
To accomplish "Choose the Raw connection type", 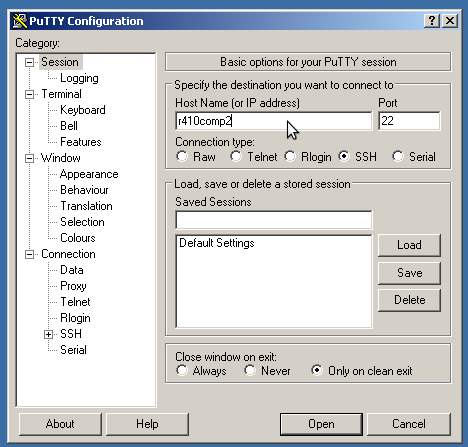I will click(182, 156).
